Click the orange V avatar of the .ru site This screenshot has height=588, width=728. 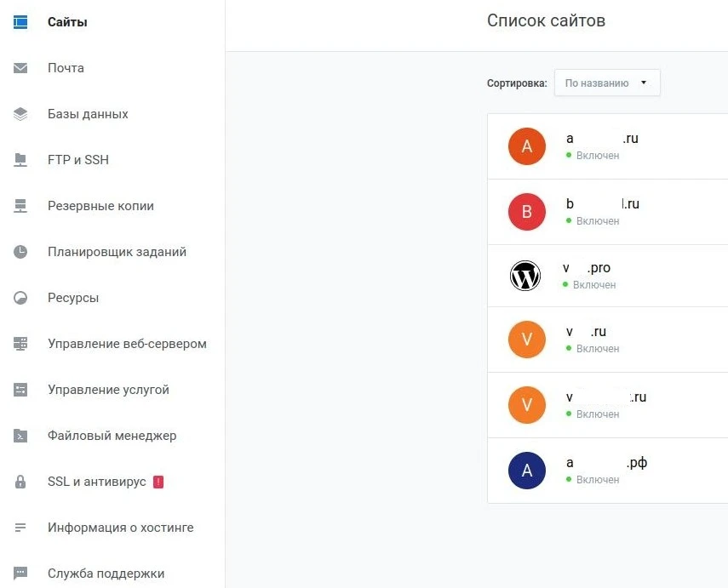click(526, 340)
